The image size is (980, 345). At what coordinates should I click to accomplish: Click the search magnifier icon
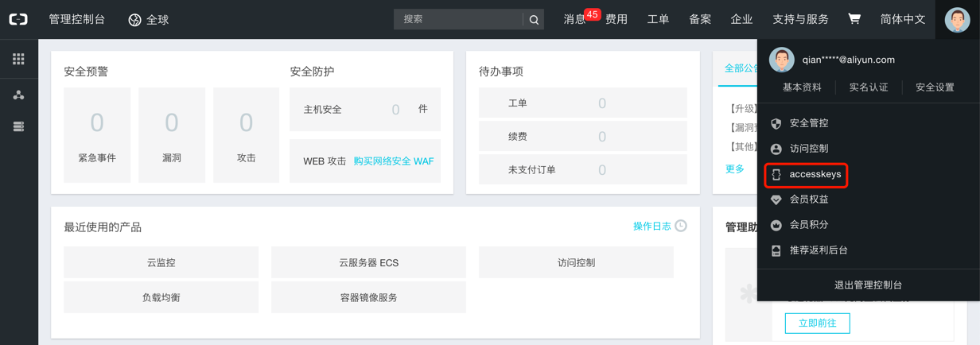pyautogui.click(x=534, y=20)
